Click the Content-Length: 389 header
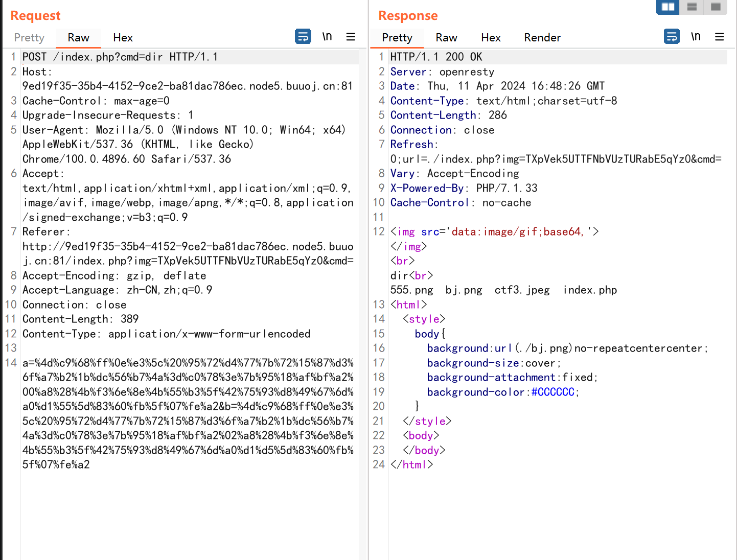 pyautogui.click(x=81, y=319)
